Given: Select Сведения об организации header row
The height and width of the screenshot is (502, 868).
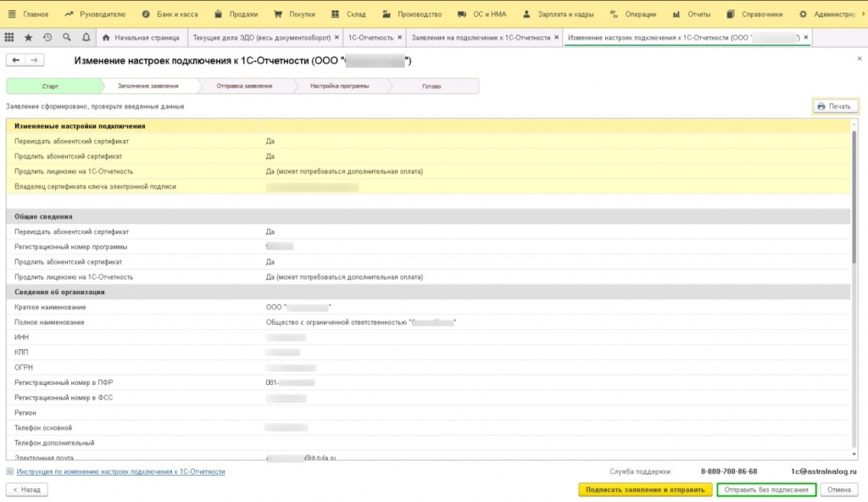Looking at the screenshot, I should [428, 292].
